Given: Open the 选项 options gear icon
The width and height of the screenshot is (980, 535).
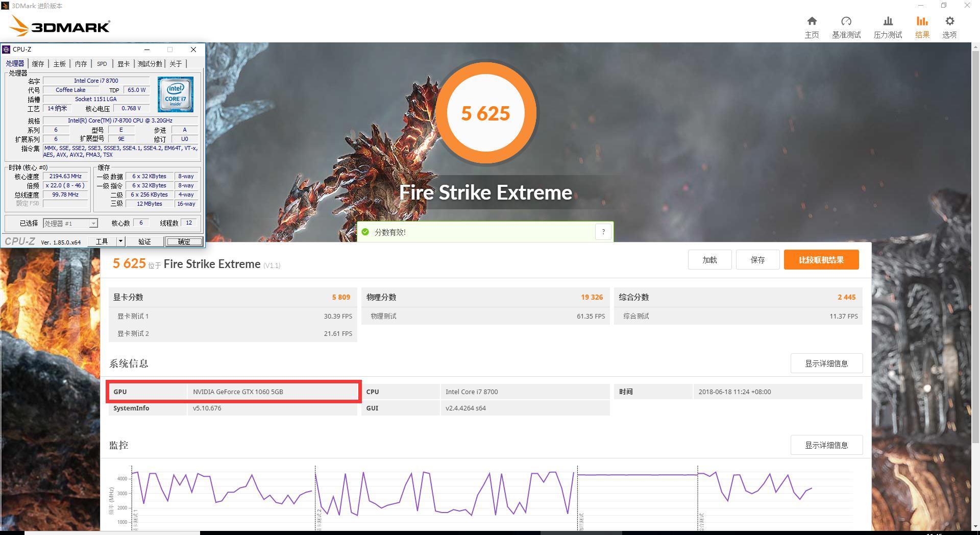Looking at the screenshot, I should [x=949, y=25].
